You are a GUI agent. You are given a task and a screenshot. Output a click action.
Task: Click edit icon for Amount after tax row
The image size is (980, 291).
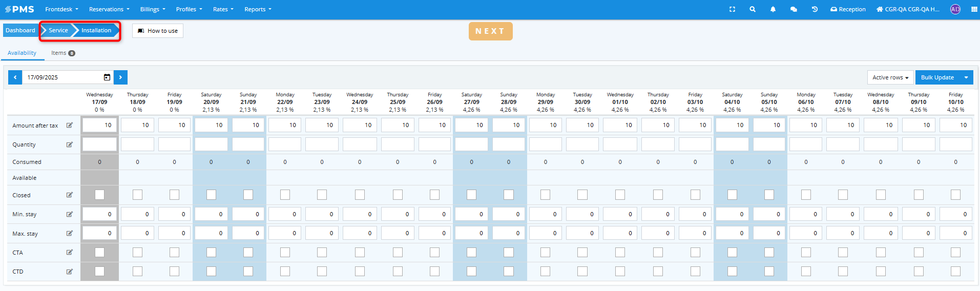(x=70, y=125)
